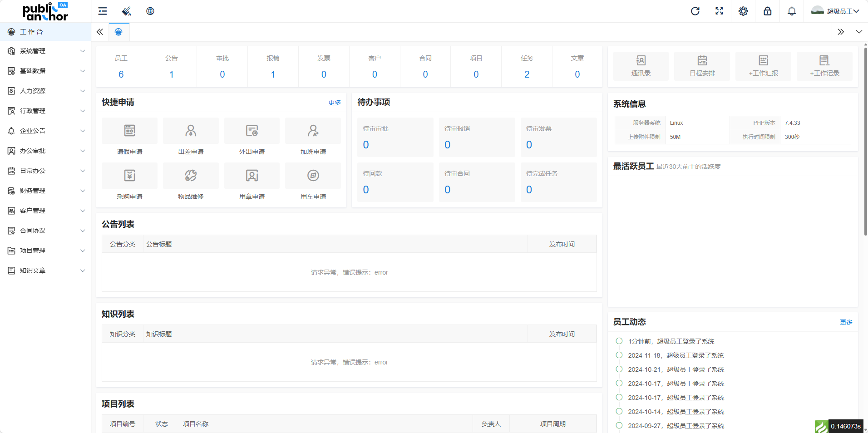This screenshot has width=868, height=433.
Task: Expand the 财务管理 sidebar menu
Action: click(45, 191)
